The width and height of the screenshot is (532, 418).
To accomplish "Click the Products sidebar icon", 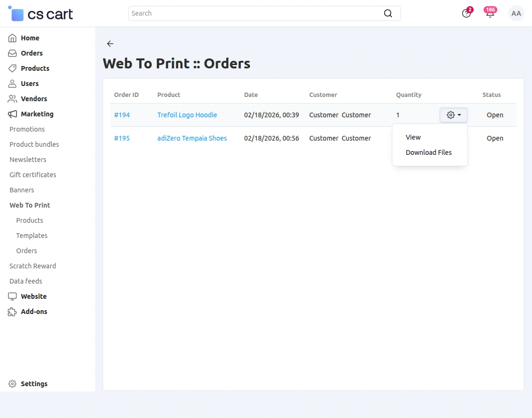I will [12, 68].
